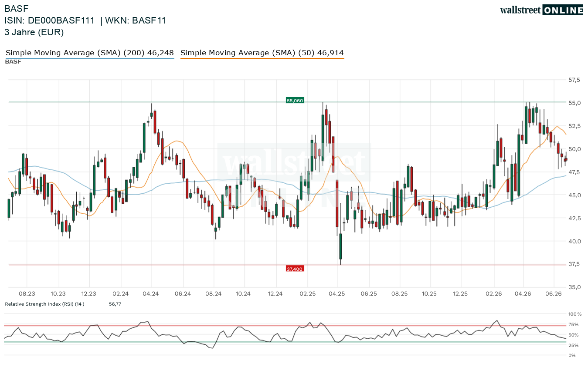This screenshot has width=588, height=367.
Task: Click the wallstreet ONLINE logo
Action: tap(541, 10)
